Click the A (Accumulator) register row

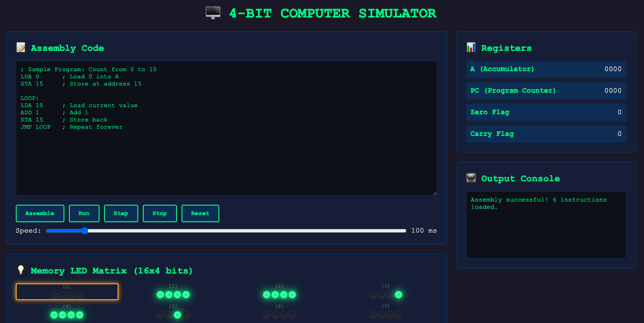click(x=546, y=69)
